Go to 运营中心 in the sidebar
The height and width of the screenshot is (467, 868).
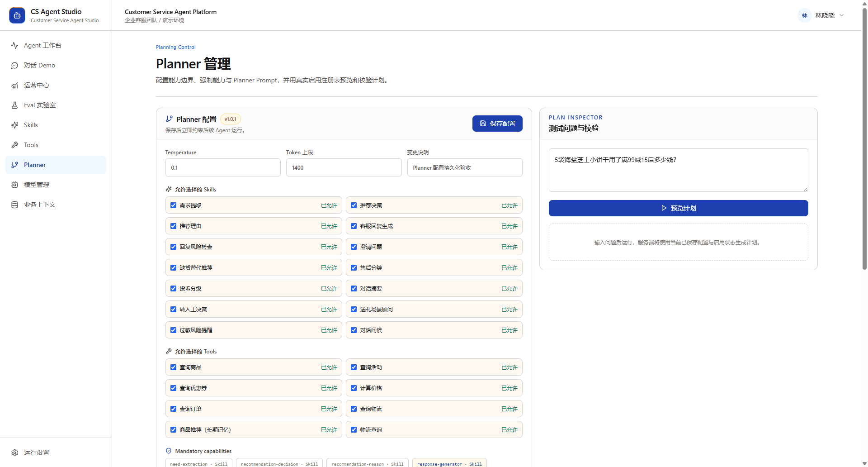[x=56, y=85]
